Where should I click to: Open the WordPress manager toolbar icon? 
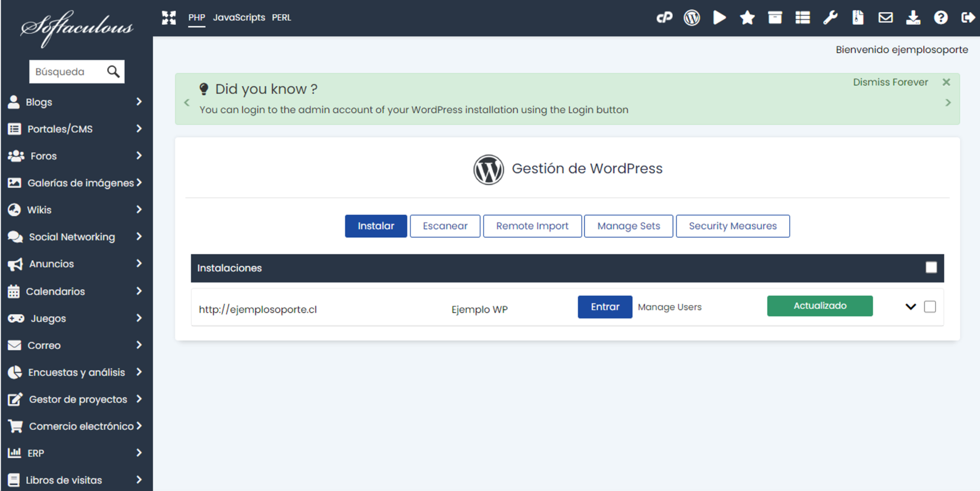point(692,18)
